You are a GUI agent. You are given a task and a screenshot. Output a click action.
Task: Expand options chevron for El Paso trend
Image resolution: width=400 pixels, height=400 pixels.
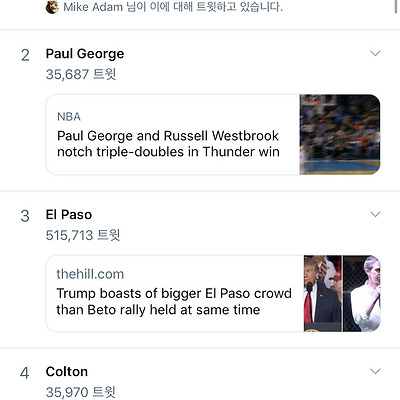pyautogui.click(x=375, y=214)
